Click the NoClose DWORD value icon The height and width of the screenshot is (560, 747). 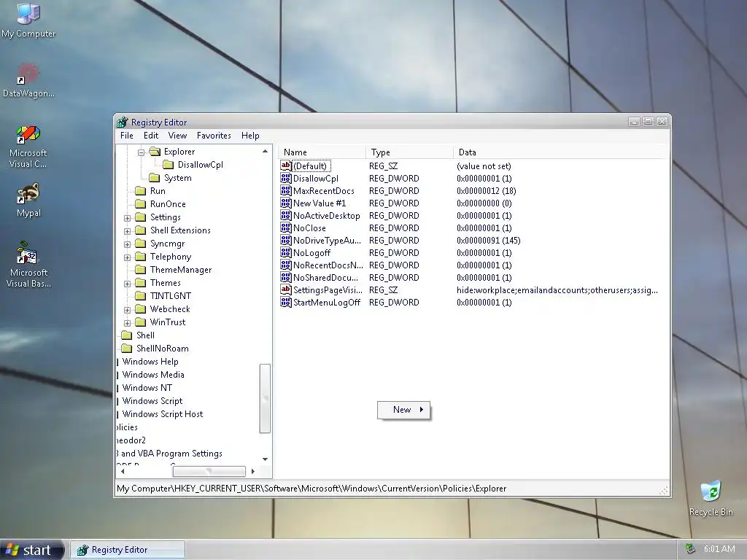tap(286, 227)
